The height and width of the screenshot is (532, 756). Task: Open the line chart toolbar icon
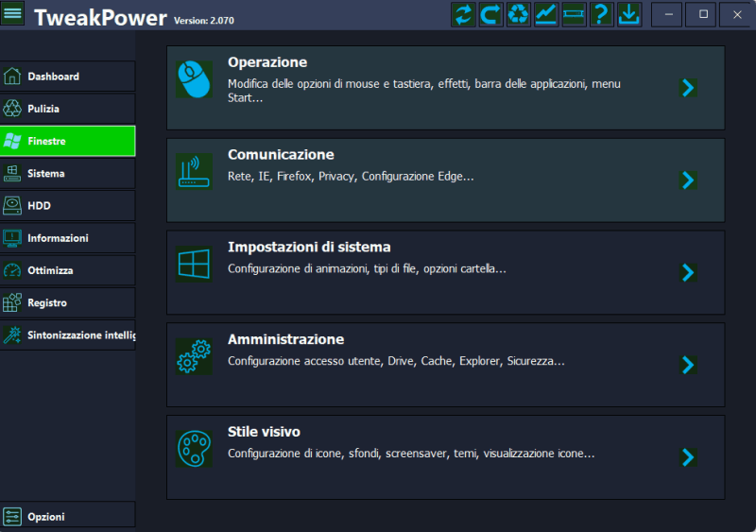(x=546, y=14)
